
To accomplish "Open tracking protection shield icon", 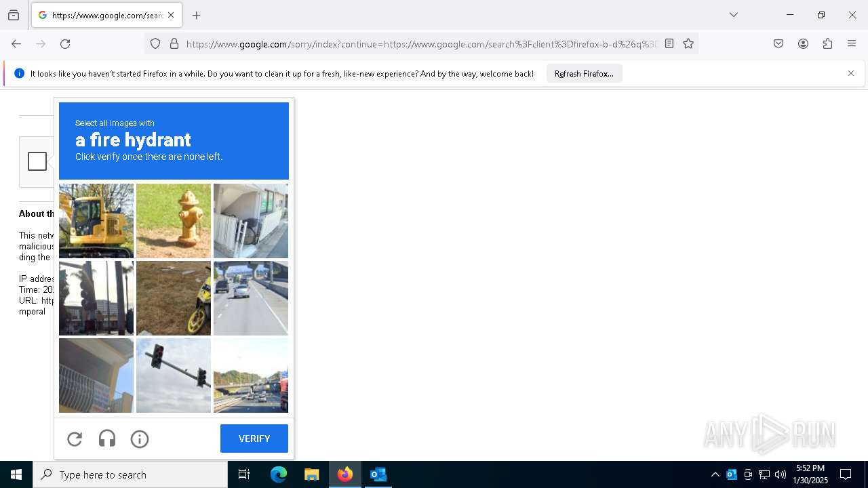I will (155, 44).
